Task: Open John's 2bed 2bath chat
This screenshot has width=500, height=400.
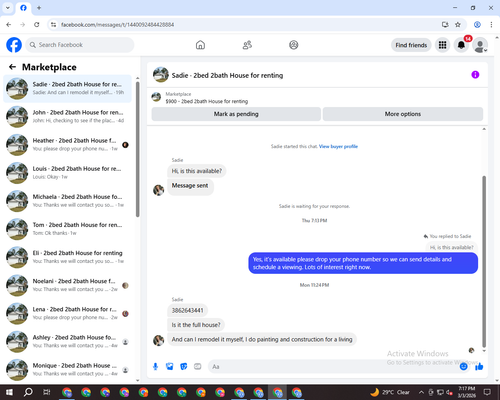Action: click(x=67, y=116)
